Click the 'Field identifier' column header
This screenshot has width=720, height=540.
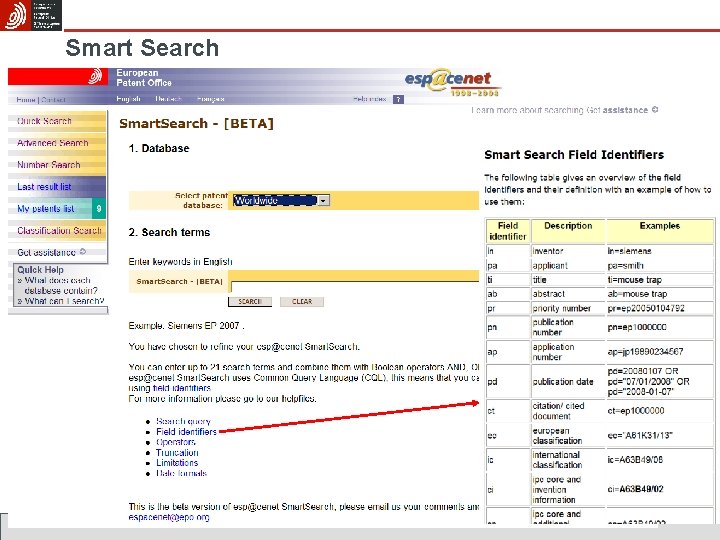[x=508, y=231]
